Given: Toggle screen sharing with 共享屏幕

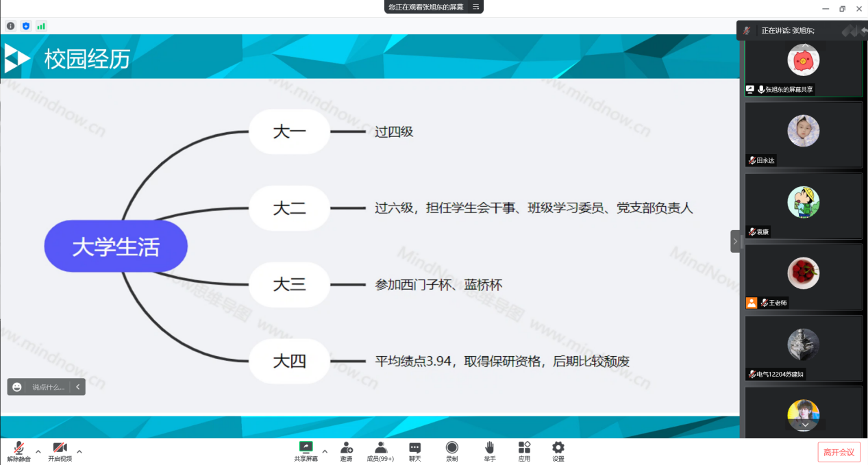Looking at the screenshot, I should [306, 451].
